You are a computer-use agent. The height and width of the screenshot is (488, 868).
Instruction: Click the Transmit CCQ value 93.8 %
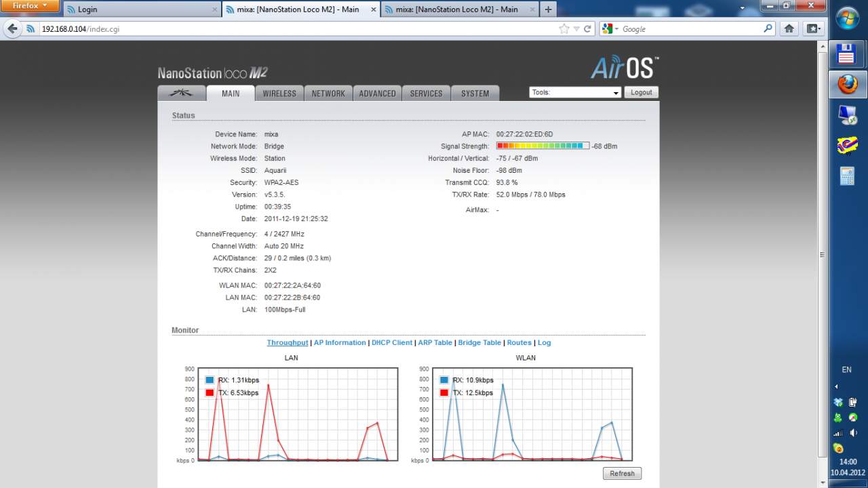click(507, 183)
